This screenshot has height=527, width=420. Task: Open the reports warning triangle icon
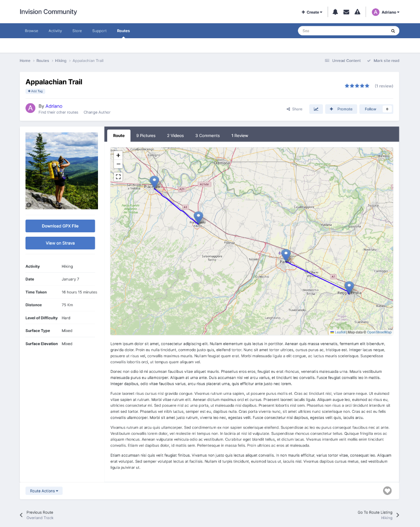click(357, 12)
